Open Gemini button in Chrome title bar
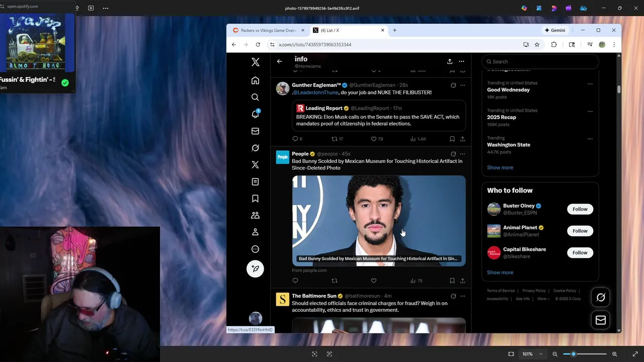The image size is (644, 362). [555, 30]
